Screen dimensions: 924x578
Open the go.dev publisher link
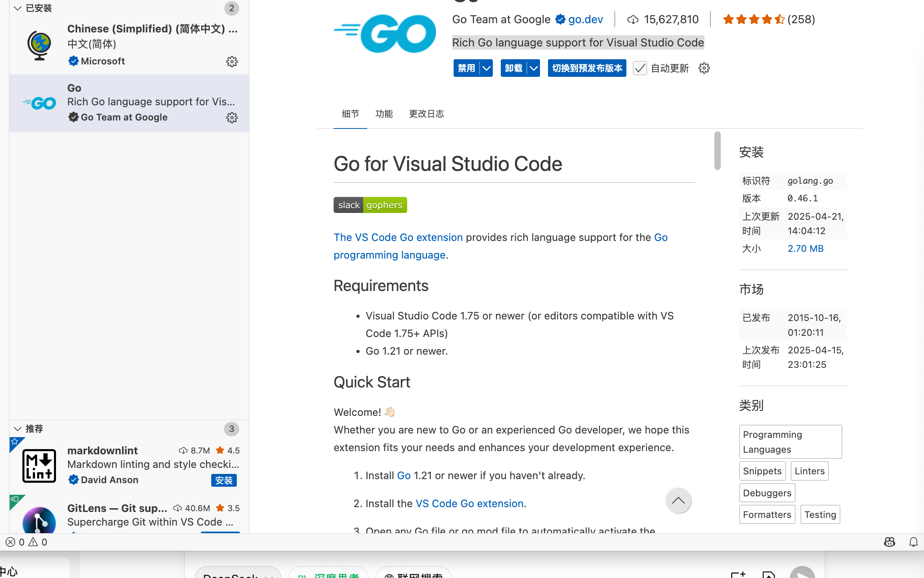[x=586, y=19]
